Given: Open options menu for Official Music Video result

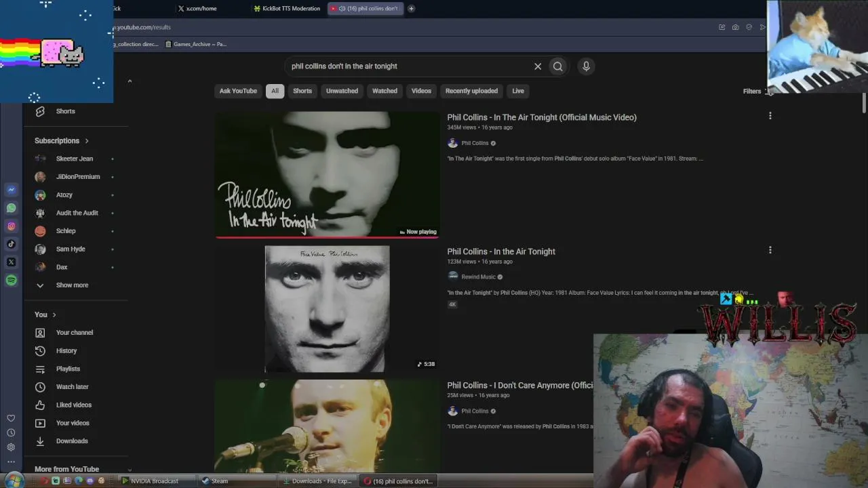Looking at the screenshot, I should point(770,116).
